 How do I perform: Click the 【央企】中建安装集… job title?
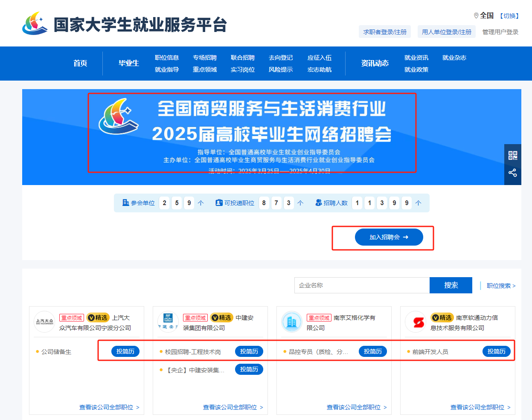[x=195, y=370]
